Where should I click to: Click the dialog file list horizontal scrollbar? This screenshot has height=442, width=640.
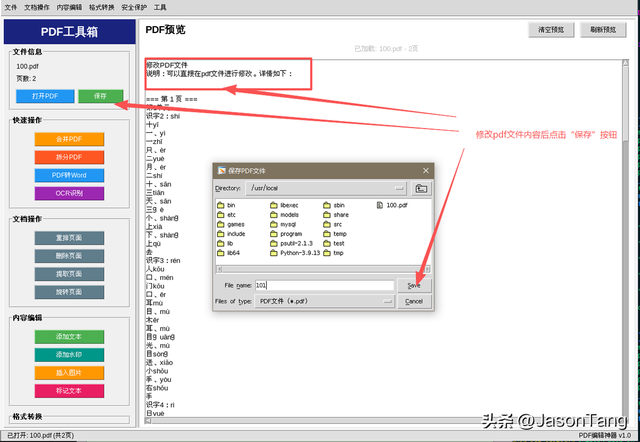pos(323,269)
